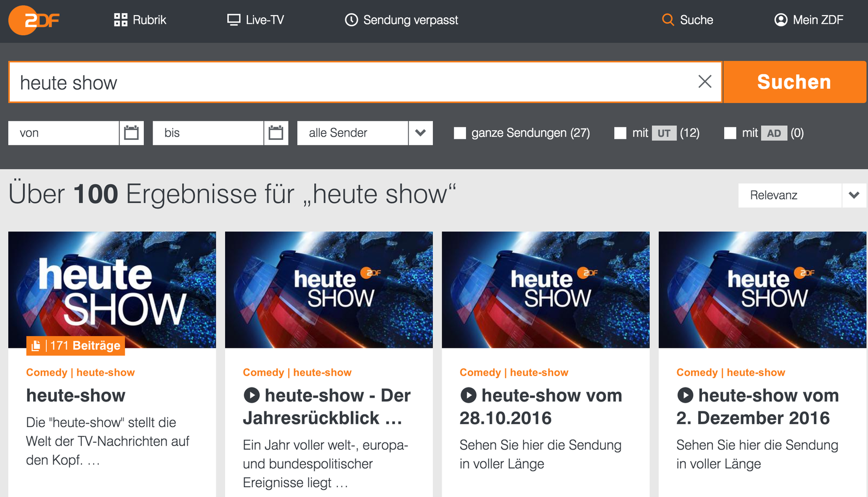Image resolution: width=868 pixels, height=497 pixels.
Task: Click Comedy | heute-show above 2. Dezember
Action: coord(731,372)
